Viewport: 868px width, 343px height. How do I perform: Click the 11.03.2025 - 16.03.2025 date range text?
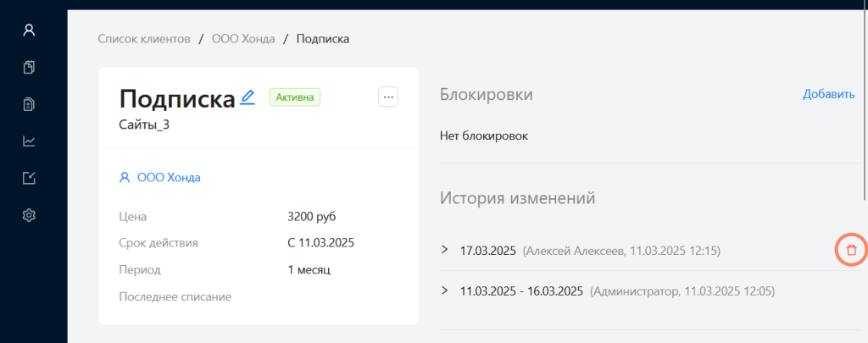click(521, 291)
